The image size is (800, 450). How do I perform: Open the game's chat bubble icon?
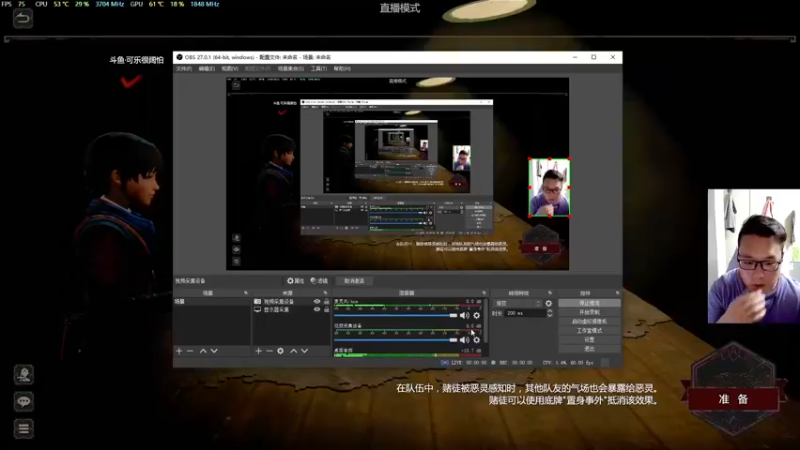pos(23,402)
